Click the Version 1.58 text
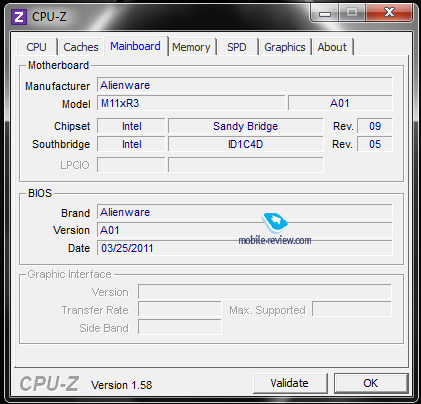 (x=122, y=385)
